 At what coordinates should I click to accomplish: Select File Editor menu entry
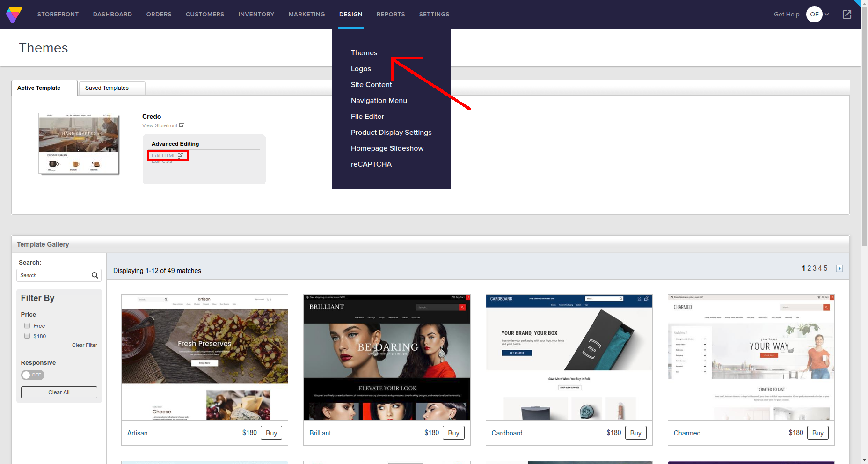[367, 117]
